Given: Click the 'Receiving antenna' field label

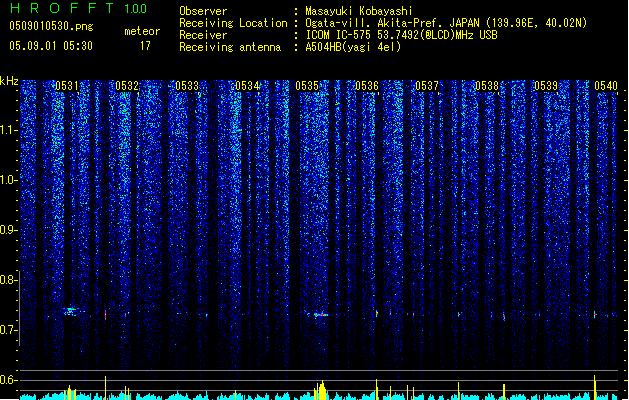Looking at the screenshot, I should [230, 47].
